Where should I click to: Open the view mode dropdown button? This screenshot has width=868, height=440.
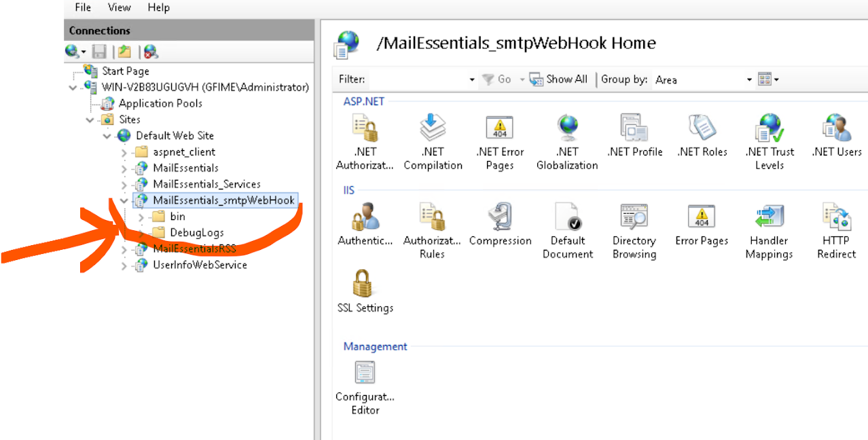point(768,79)
